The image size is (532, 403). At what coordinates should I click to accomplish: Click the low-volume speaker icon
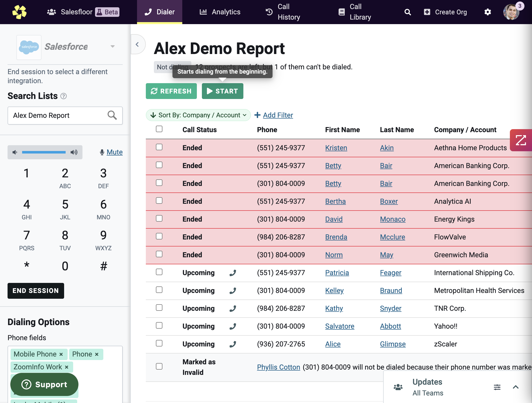15,152
